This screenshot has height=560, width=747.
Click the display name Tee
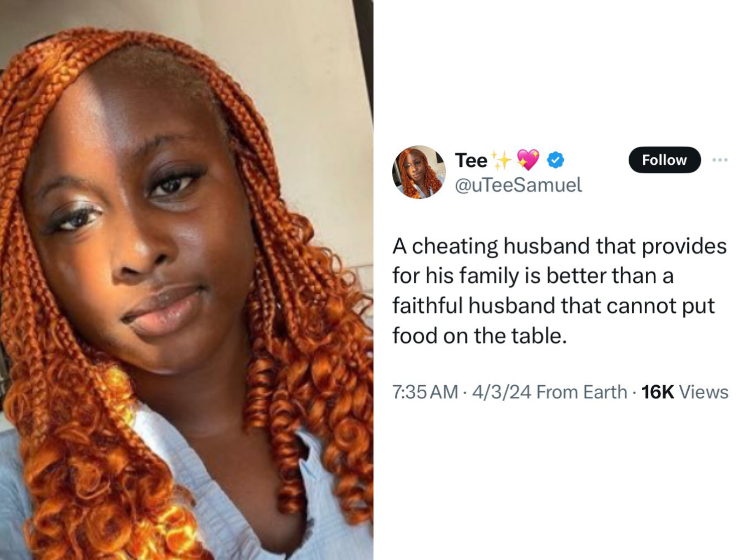click(x=471, y=160)
